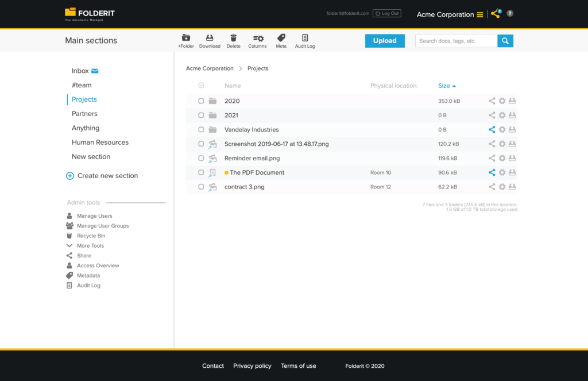This screenshot has height=381, width=588.
Task: Click the Physical location column header
Action: (x=394, y=86)
